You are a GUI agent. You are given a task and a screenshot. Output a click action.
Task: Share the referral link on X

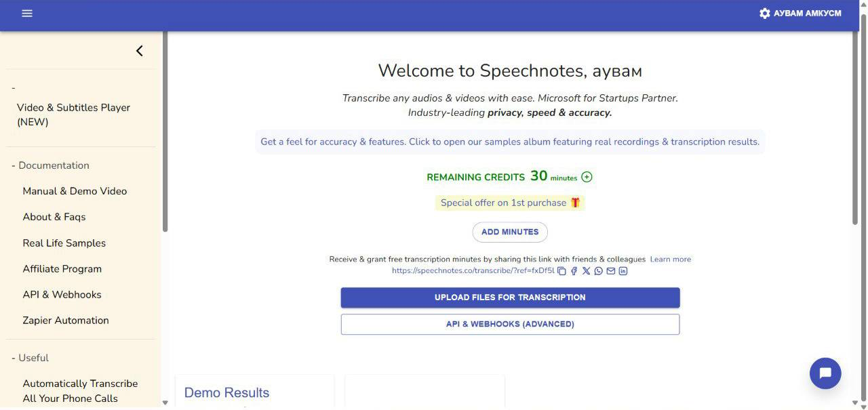586,271
